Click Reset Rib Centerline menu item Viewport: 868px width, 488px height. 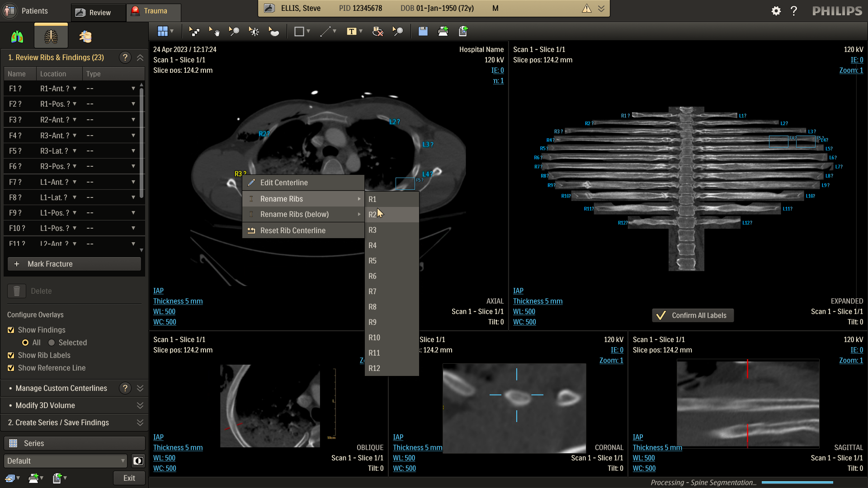coord(292,230)
